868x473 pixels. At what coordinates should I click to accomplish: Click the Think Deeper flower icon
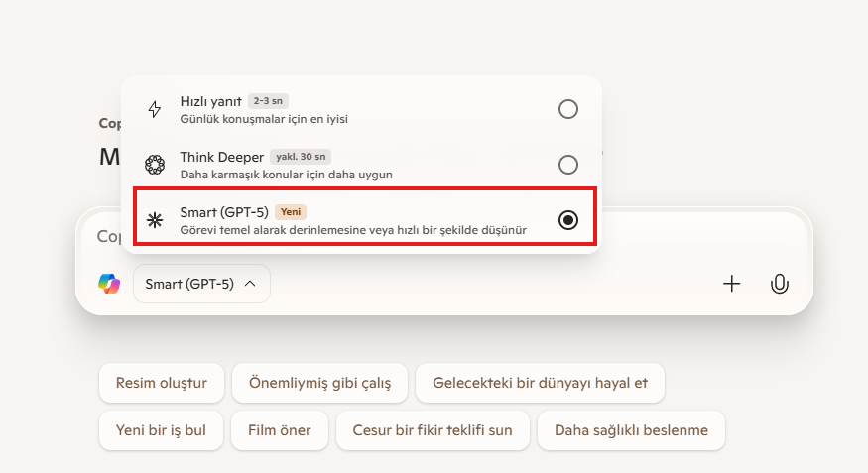pyautogui.click(x=155, y=165)
